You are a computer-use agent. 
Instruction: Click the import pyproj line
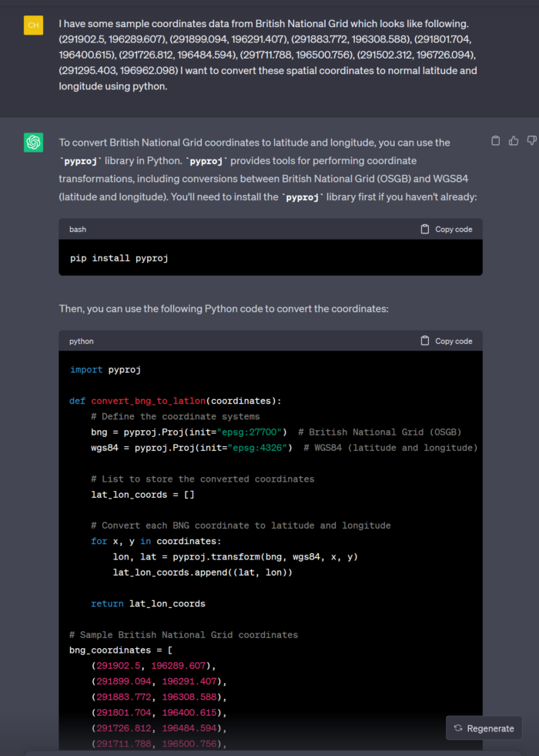[105, 369]
